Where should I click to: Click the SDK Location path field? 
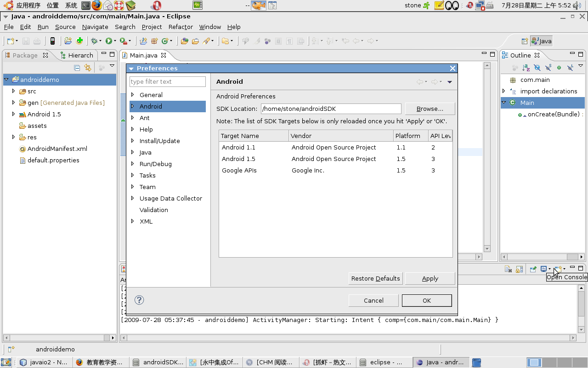pos(331,109)
